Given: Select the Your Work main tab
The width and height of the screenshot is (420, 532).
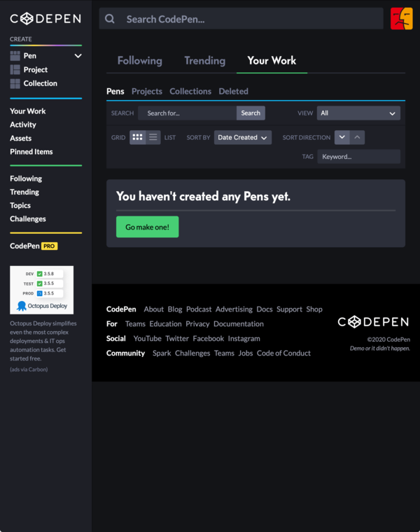Looking at the screenshot, I should [x=272, y=61].
